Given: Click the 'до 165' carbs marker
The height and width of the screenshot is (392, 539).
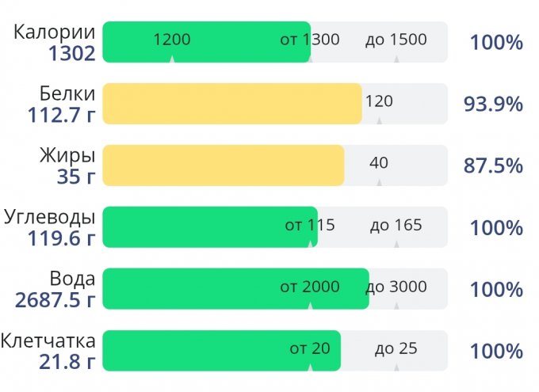Looking at the screenshot, I should (x=396, y=225).
